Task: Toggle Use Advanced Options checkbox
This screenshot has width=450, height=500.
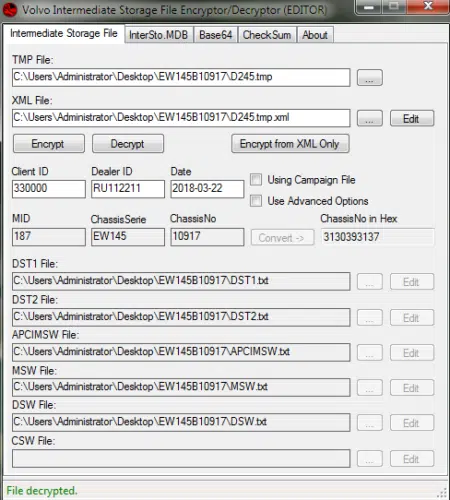Action: (256, 201)
